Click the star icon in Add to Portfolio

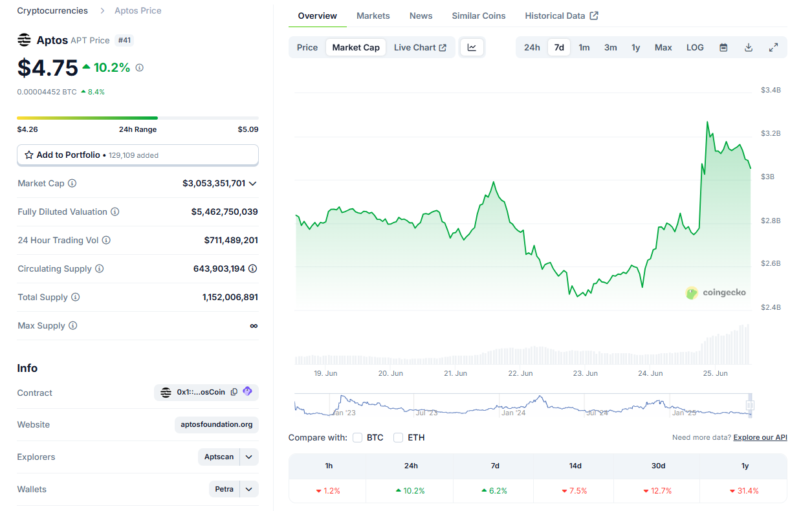click(29, 155)
